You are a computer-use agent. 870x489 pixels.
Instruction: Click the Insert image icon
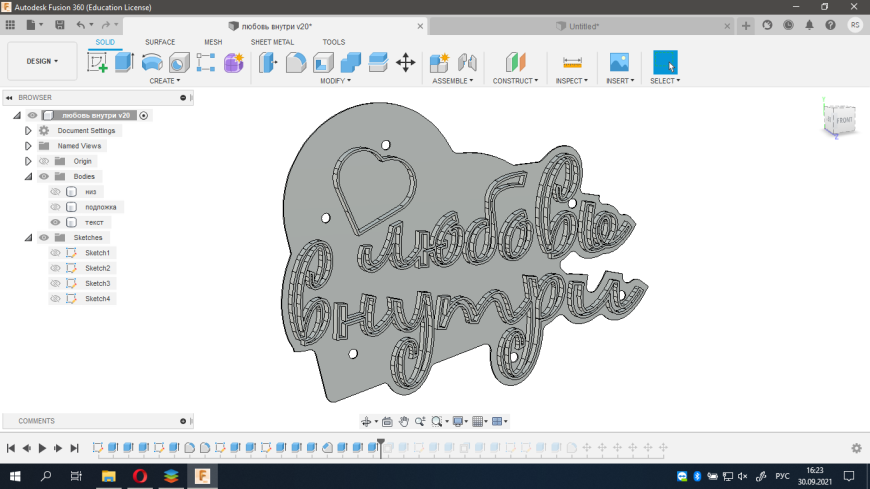click(x=619, y=63)
